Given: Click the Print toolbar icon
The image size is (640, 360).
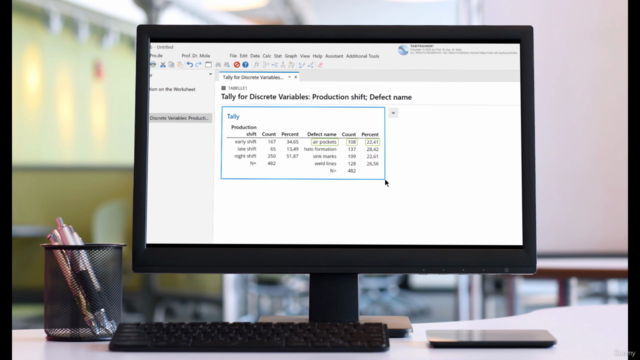Looking at the screenshot, I should click(x=153, y=65).
